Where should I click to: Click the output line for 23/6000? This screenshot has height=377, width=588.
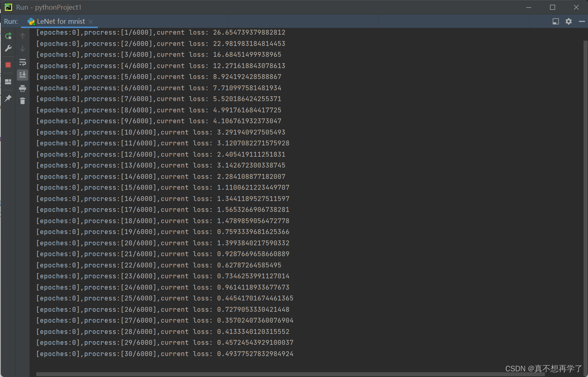click(x=163, y=276)
